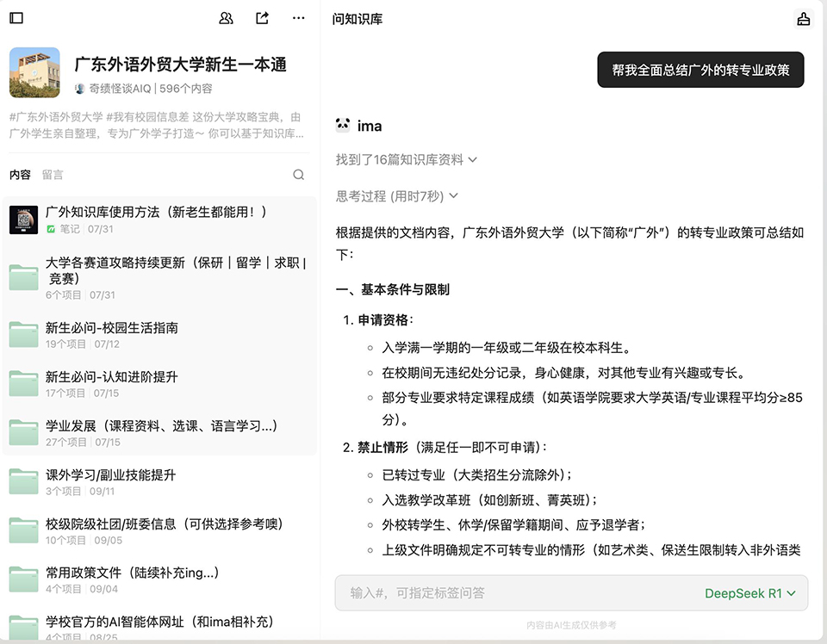Open 广外知识库使用方法 note
The height and width of the screenshot is (644, 827).
pyautogui.click(x=156, y=213)
